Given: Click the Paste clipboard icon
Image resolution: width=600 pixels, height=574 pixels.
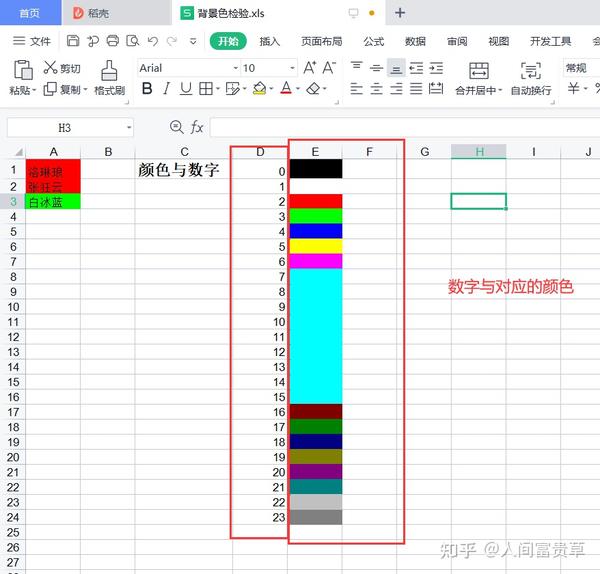Looking at the screenshot, I should pyautogui.click(x=22, y=70).
